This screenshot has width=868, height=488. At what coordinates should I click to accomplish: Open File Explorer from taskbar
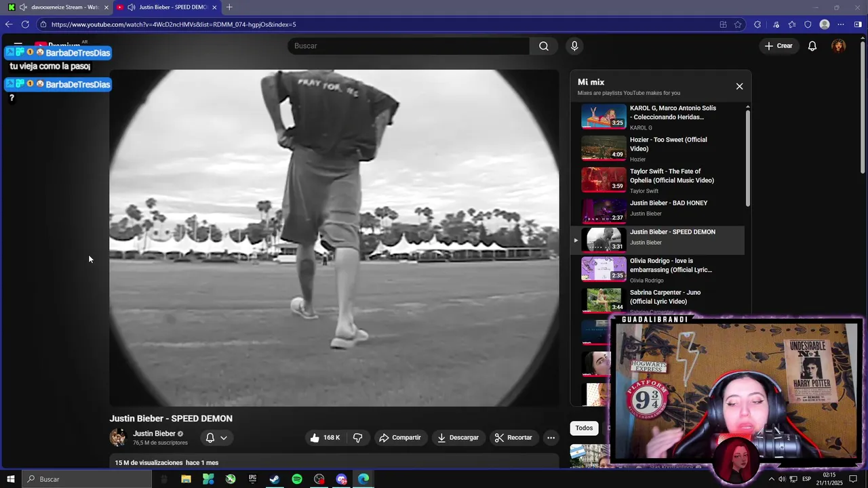click(186, 479)
